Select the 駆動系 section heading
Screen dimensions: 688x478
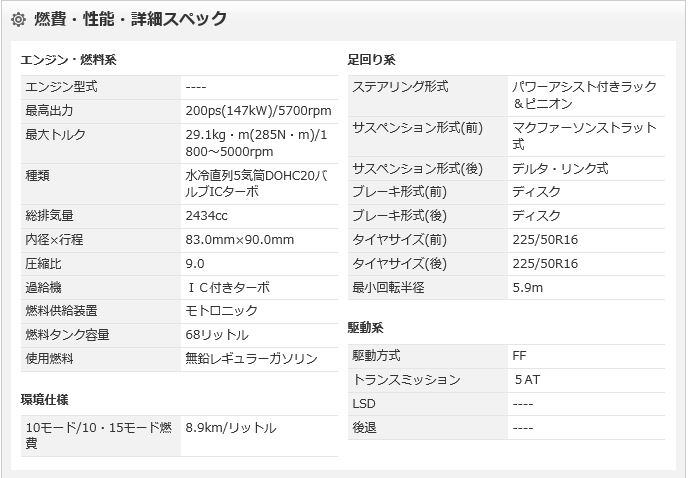(366, 328)
